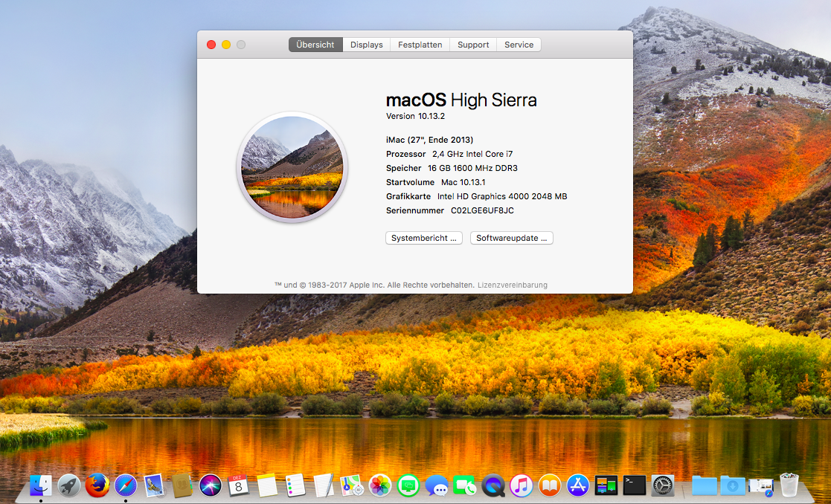This screenshot has width=831, height=504.
Task: Click the Softwareupdate button
Action: point(511,238)
